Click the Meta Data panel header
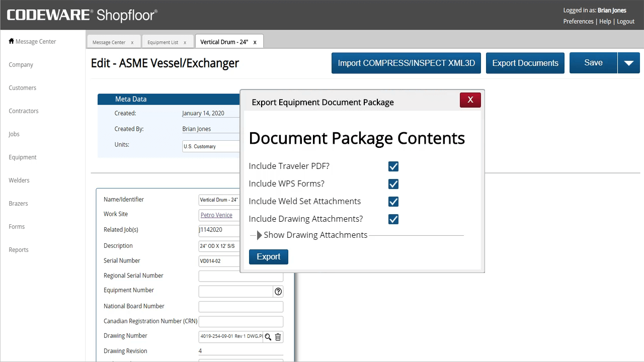This screenshot has height=362, width=644. coord(131,99)
